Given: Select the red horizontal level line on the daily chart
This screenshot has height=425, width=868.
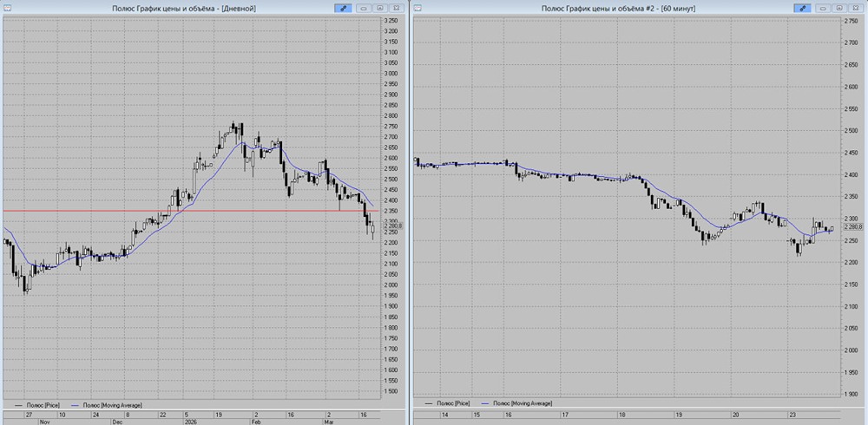Looking at the screenshot, I should pyautogui.click(x=191, y=211).
